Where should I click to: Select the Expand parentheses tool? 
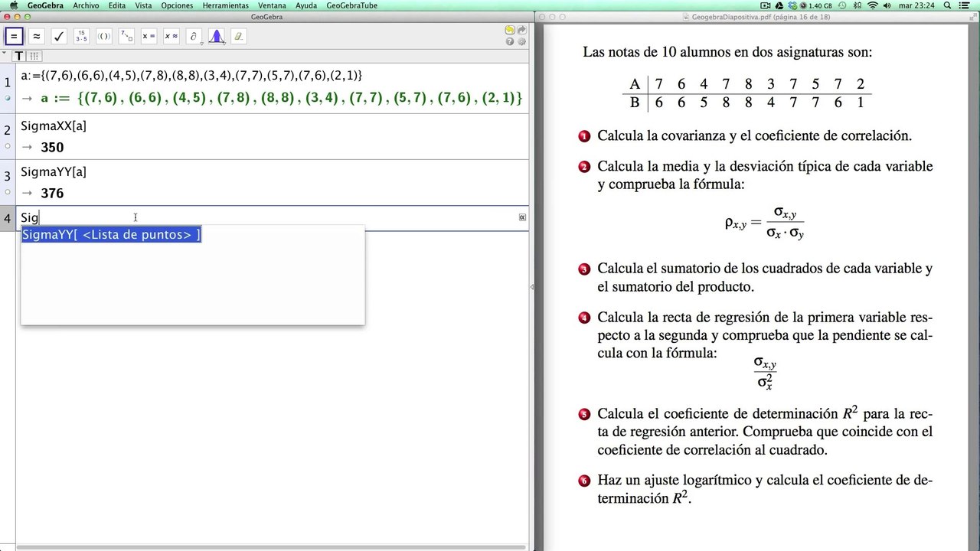(x=103, y=36)
